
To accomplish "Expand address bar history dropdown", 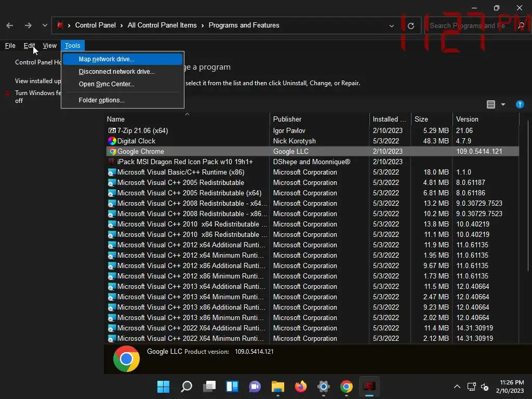I will coord(392,26).
